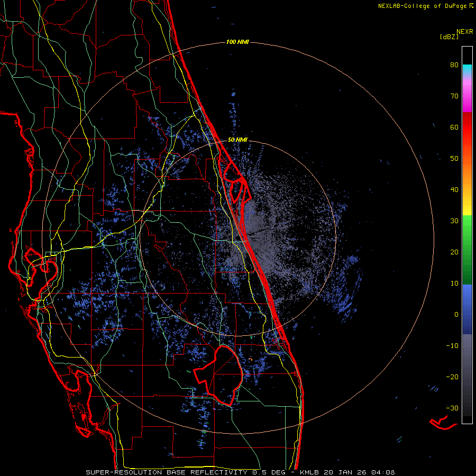Image resolution: width=476 pixels, height=476 pixels.
Task: Click the 40 dBZ legend value
Action: (454, 190)
